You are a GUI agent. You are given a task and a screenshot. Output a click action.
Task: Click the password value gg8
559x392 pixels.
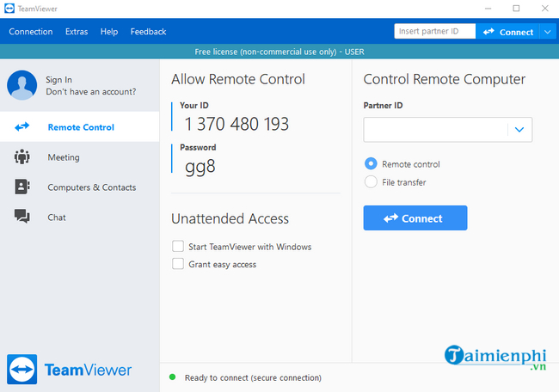pyautogui.click(x=200, y=167)
